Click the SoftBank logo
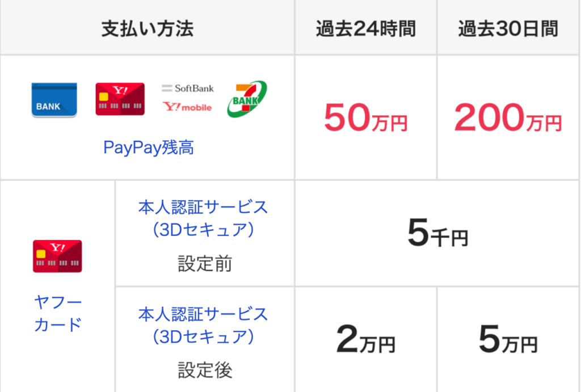 tap(187, 88)
